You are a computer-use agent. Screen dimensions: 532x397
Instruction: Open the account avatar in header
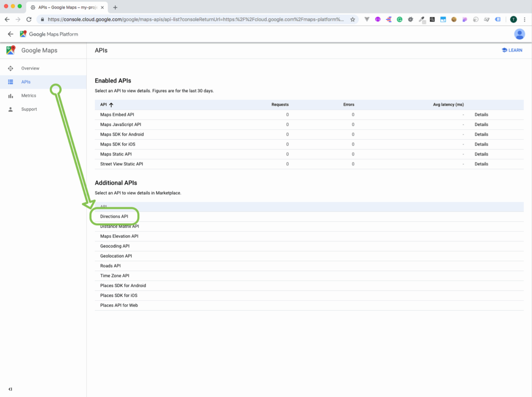519,34
